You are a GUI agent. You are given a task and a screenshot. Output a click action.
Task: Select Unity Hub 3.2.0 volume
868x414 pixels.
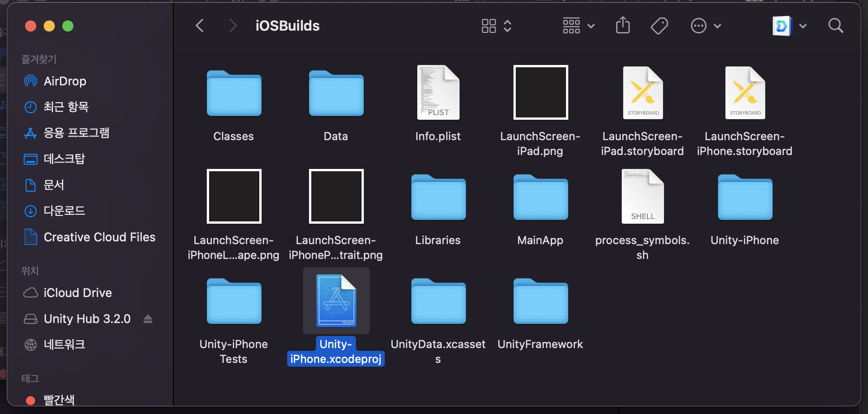coord(77,319)
